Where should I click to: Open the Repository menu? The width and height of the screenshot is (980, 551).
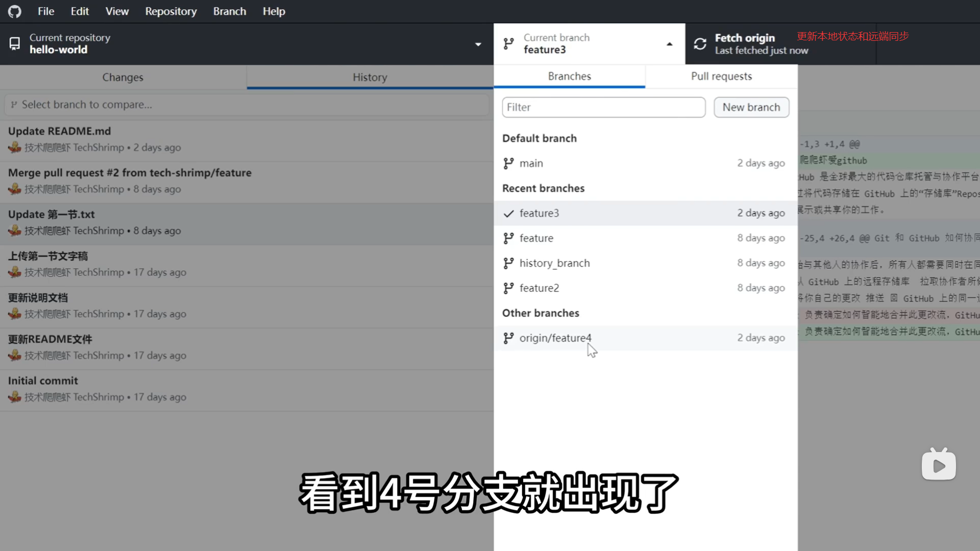click(170, 11)
